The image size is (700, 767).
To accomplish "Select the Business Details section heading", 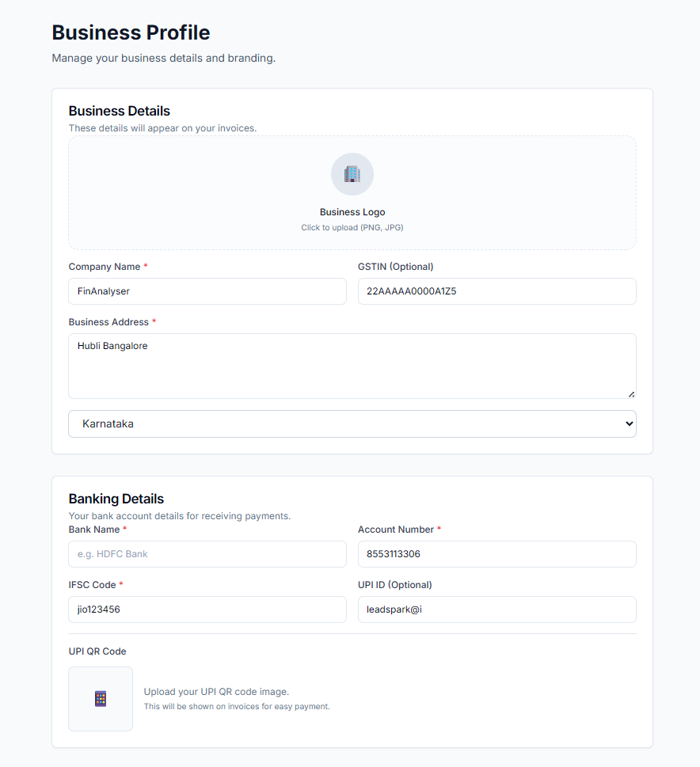I will 119,111.
